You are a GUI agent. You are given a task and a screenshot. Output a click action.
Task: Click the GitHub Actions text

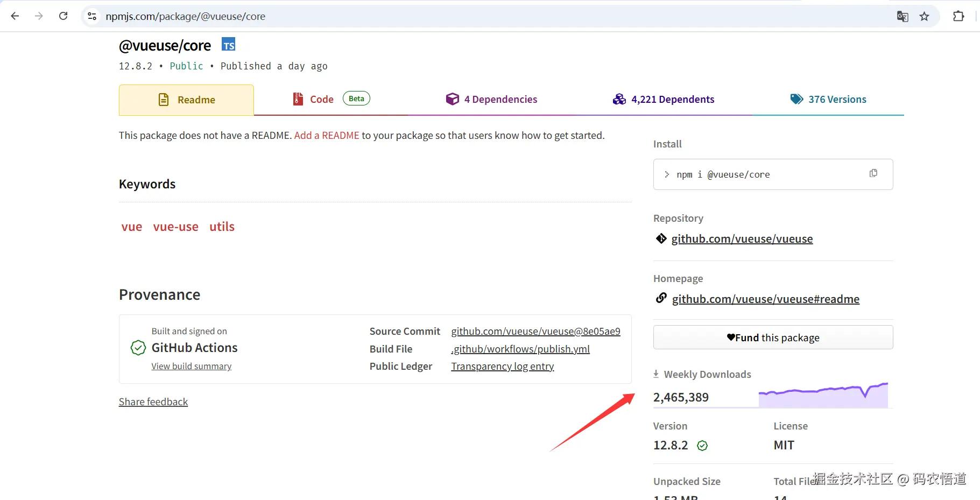(x=194, y=348)
